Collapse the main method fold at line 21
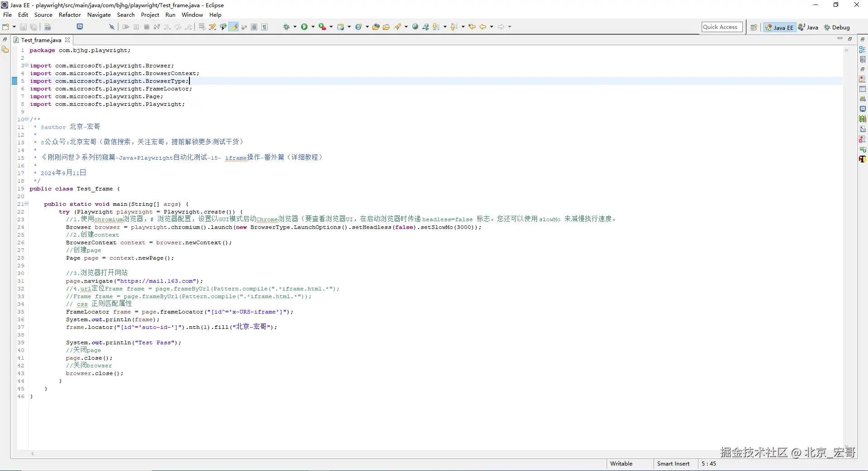 tap(26, 204)
